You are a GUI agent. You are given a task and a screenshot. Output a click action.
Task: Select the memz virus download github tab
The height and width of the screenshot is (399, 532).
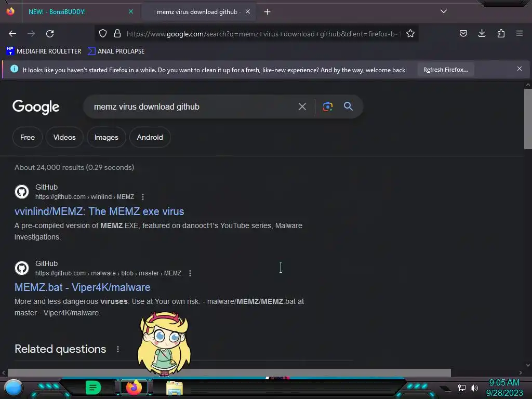coord(198,12)
